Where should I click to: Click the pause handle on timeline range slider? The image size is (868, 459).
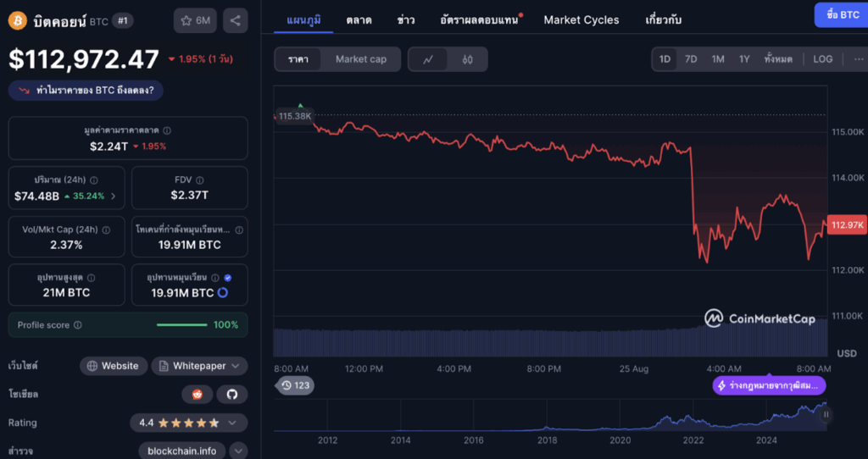coord(826,415)
